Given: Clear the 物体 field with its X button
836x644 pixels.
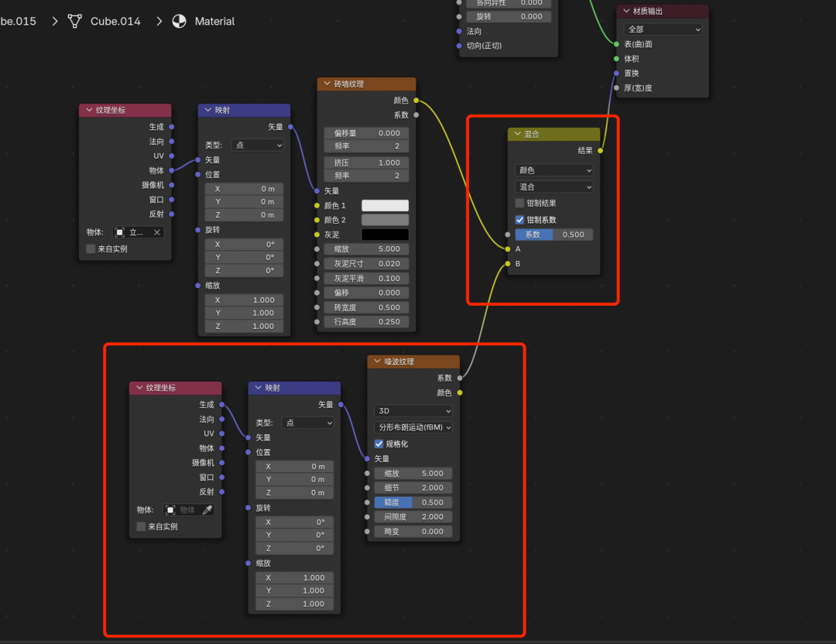Looking at the screenshot, I should point(156,232).
